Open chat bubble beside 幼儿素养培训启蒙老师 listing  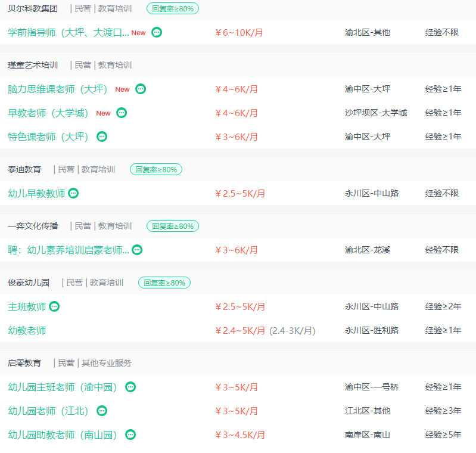(x=137, y=250)
